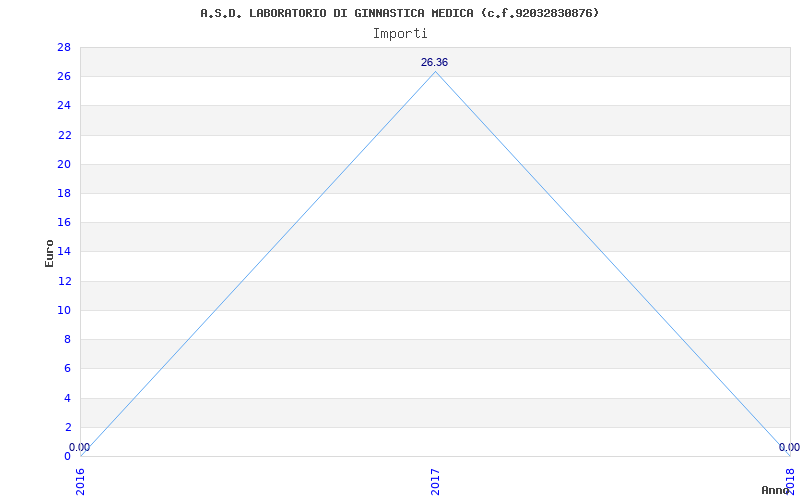800x500 pixels.
Task: Click the 0 y-axis tick label
Action: (67, 456)
